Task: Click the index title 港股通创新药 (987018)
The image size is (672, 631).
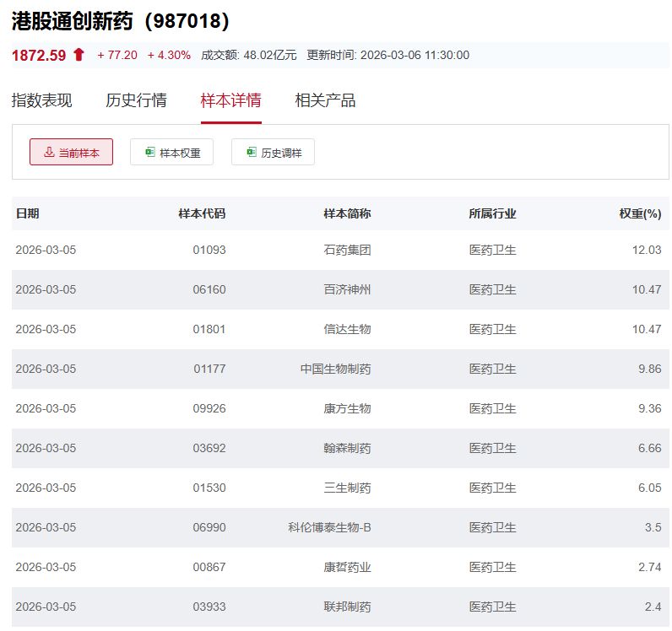Action: tap(121, 21)
